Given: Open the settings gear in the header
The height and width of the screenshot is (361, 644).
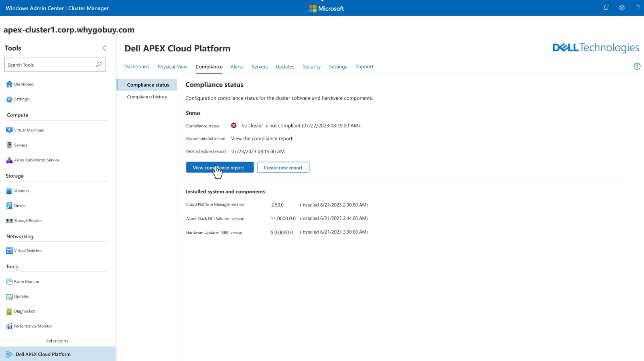Looking at the screenshot, I should pos(622,8).
